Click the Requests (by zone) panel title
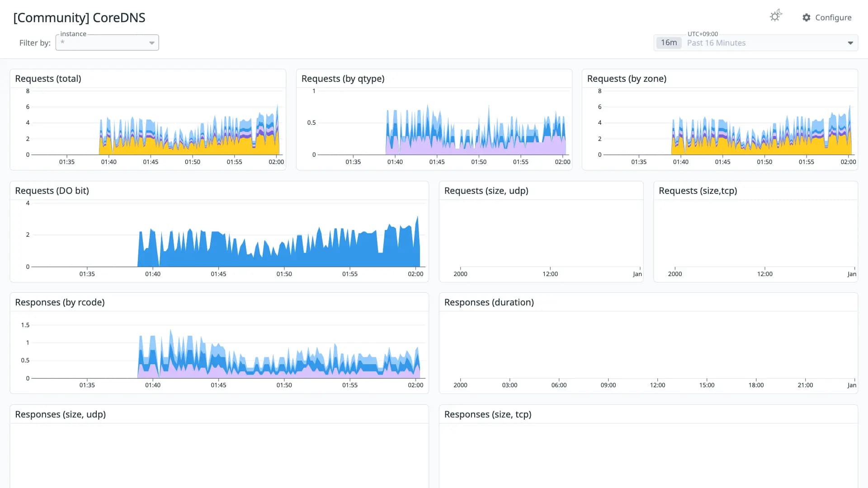 pyautogui.click(x=627, y=79)
